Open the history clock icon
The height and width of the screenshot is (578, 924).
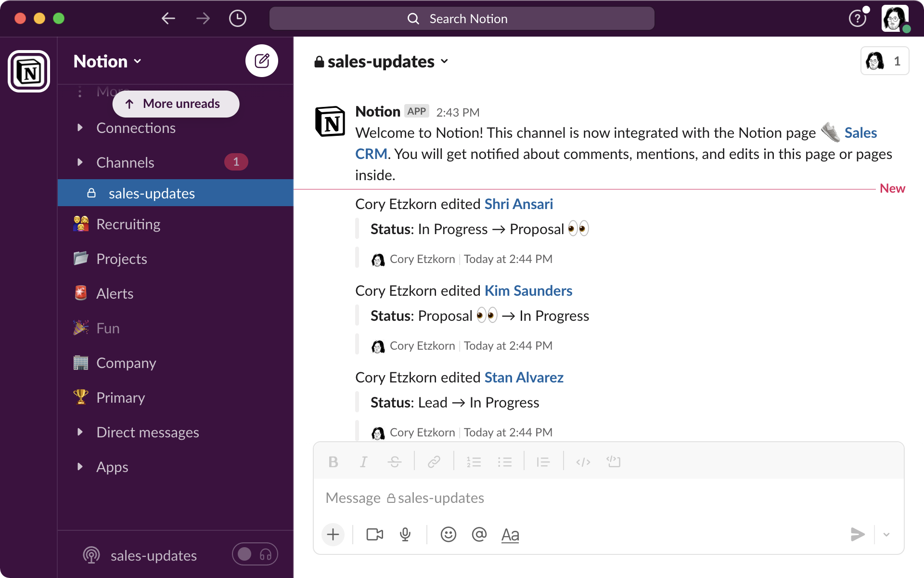tap(237, 19)
